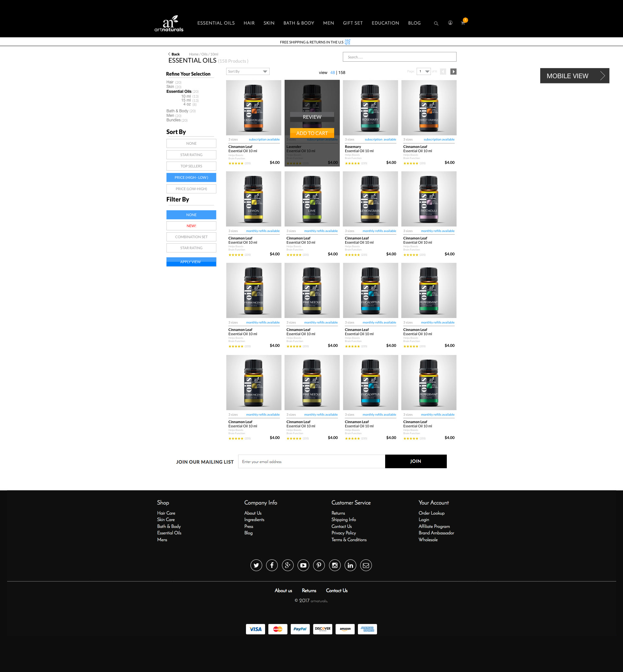Filter by NEW! products
Viewport: 623px width, 672px height.
pyautogui.click(x=191, y=226)
